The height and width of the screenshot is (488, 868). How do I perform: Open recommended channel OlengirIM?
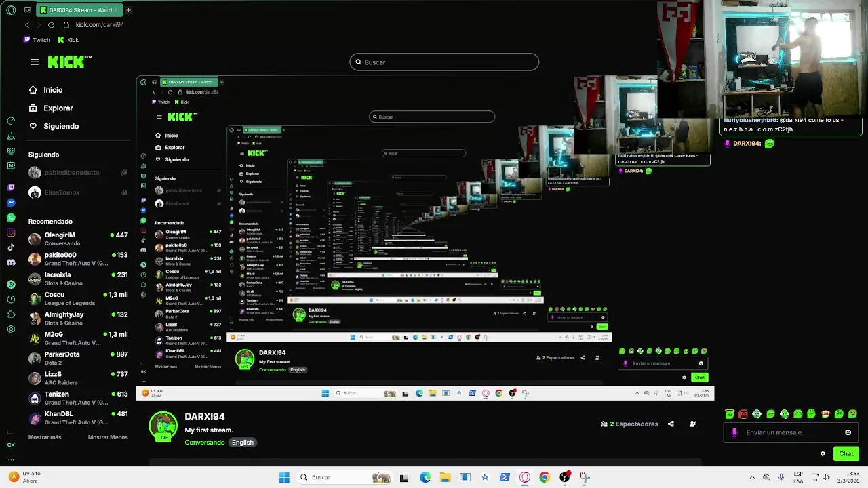click(78, 239)
